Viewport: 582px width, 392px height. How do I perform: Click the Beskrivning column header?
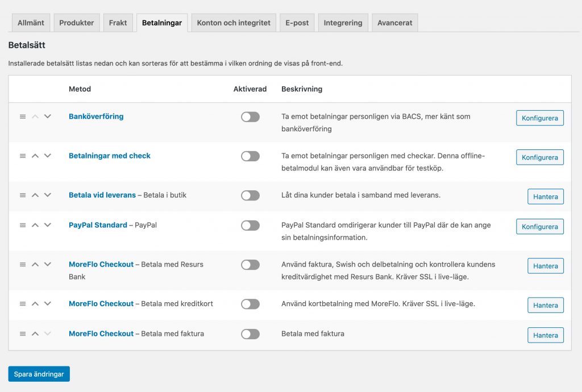click(x=302, y=89)
